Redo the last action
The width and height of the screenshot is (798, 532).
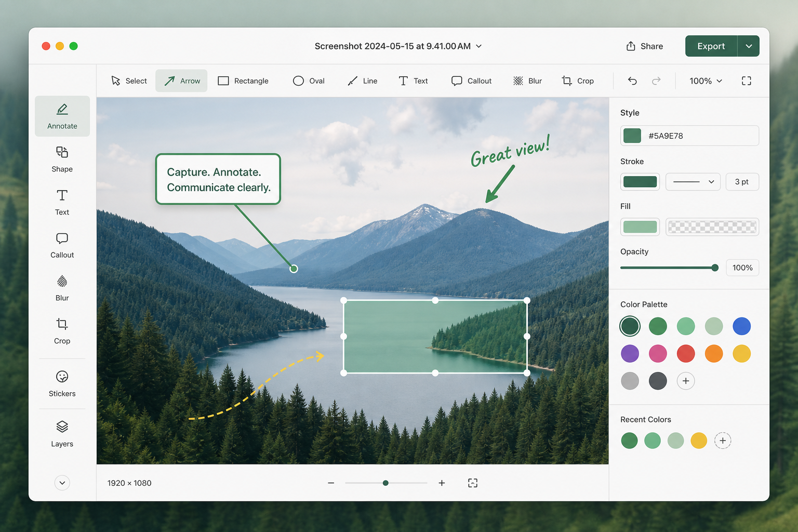[656, 81]
